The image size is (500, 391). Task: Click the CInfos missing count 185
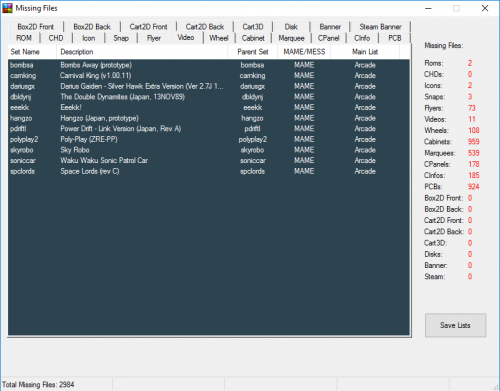(474, 175)
